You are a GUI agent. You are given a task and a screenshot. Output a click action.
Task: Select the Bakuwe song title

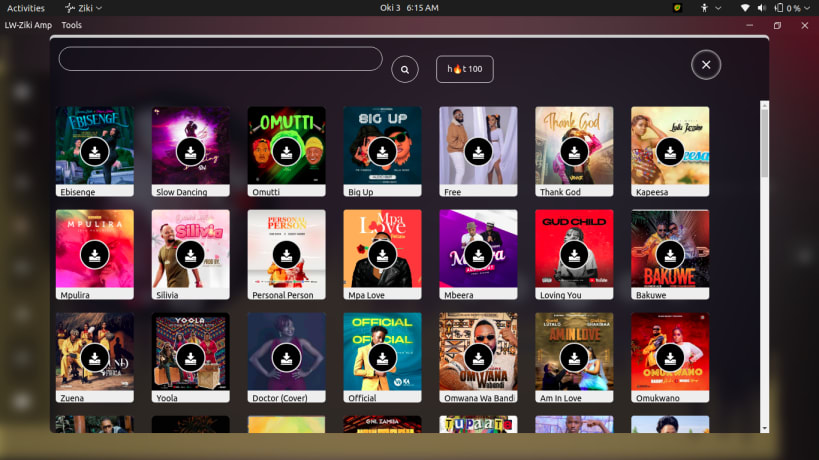[x=651, y=295]
